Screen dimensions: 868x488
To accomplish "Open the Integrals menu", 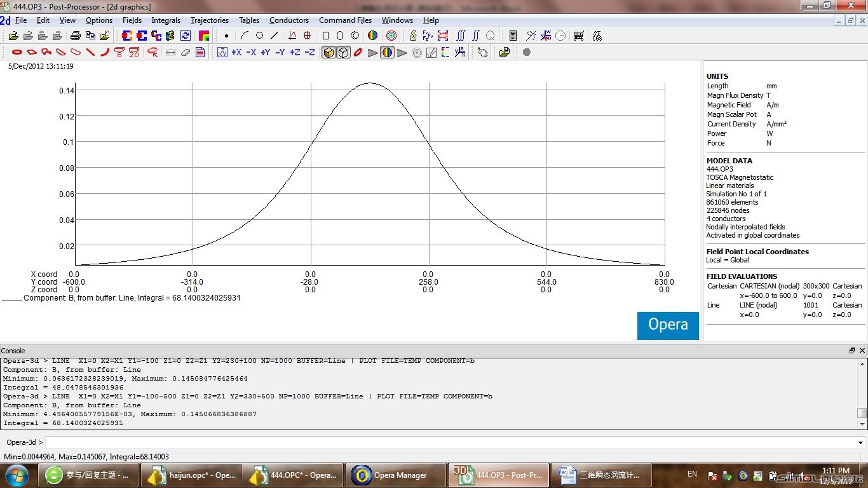I will click(166, 20).
